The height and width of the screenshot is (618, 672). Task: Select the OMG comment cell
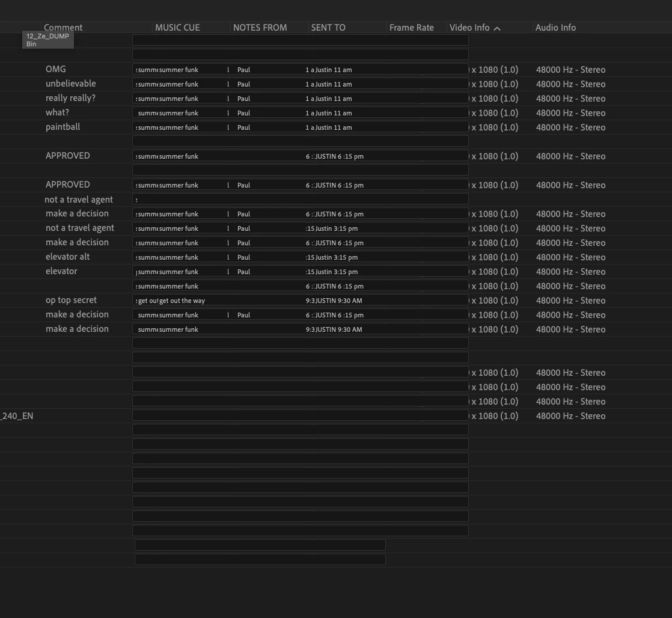[x=56, y=69]
